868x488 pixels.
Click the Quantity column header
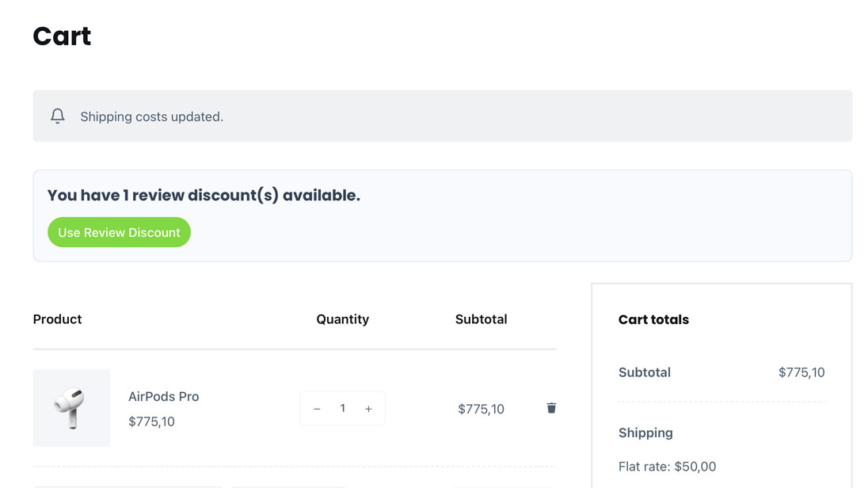342,319
